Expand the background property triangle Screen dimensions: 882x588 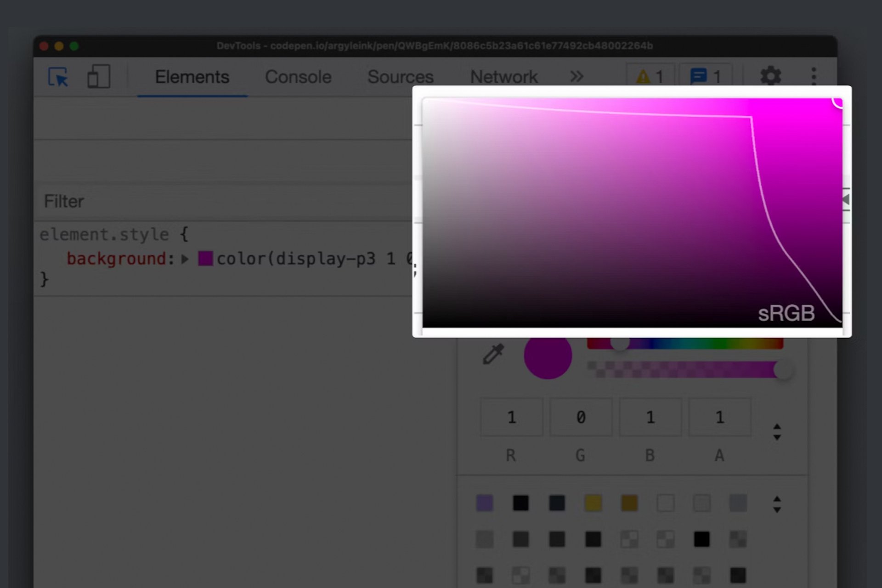(x=185, y=259)
